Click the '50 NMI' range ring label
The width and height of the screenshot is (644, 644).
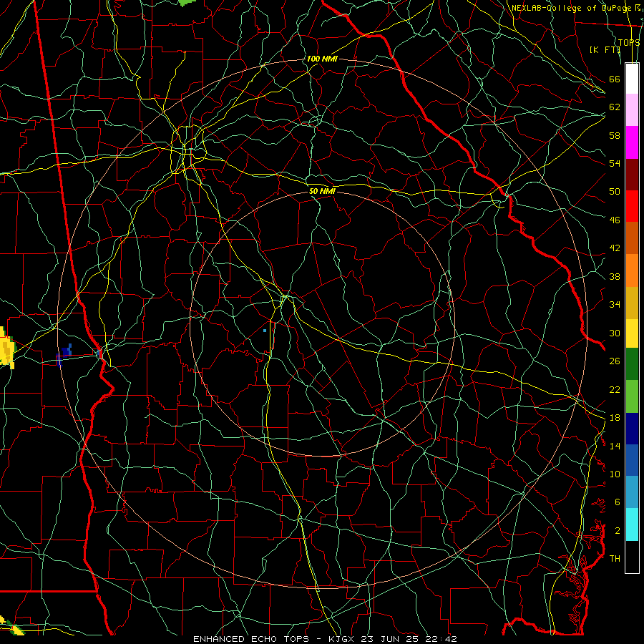coord(323,191)
